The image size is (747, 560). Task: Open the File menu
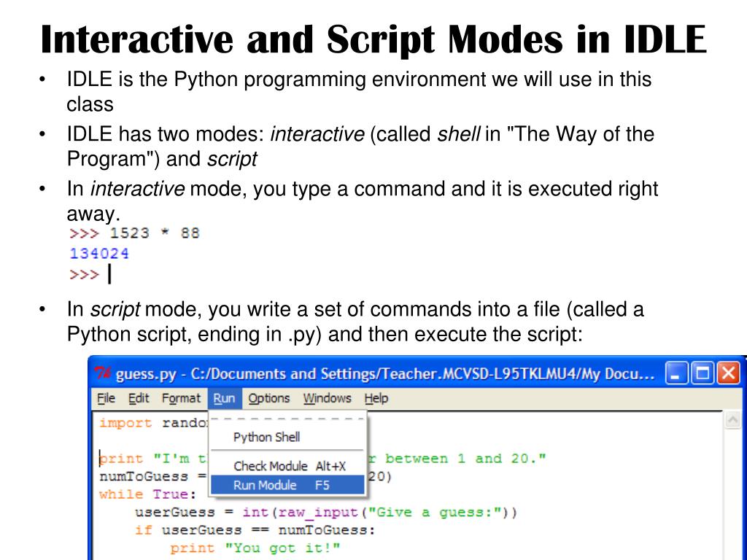pyautogui.click(x=106, y=398)
